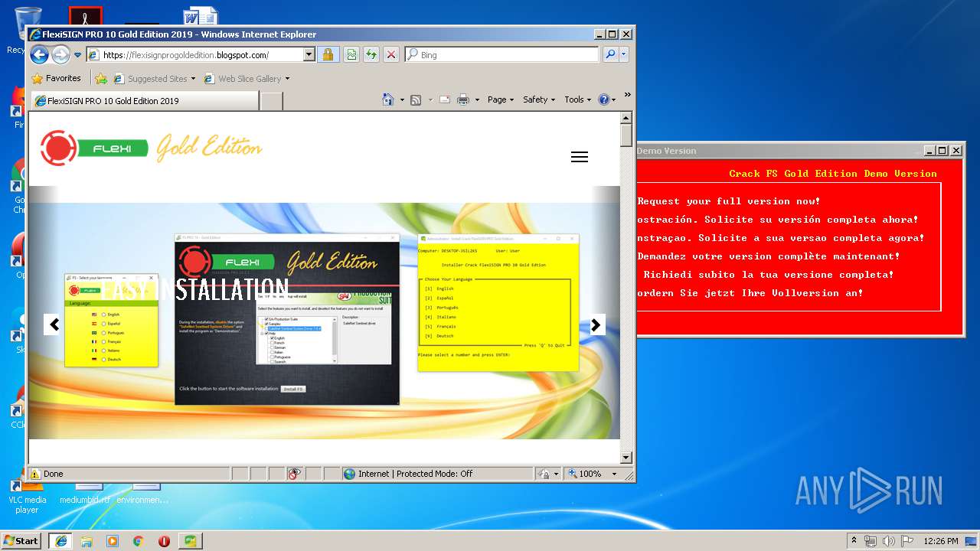
Task: Click the Add to Favorites Bar icon
Action: 101,78
